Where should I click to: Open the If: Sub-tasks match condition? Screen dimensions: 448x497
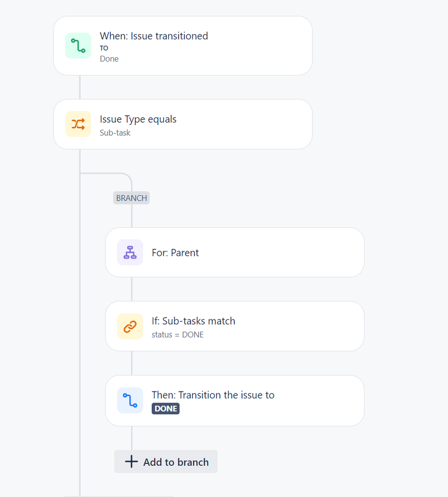pos(235,326)
